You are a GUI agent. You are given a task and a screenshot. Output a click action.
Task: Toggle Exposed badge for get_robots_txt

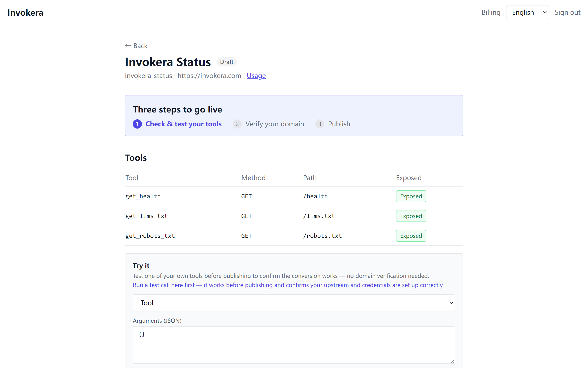pos(411,236)
